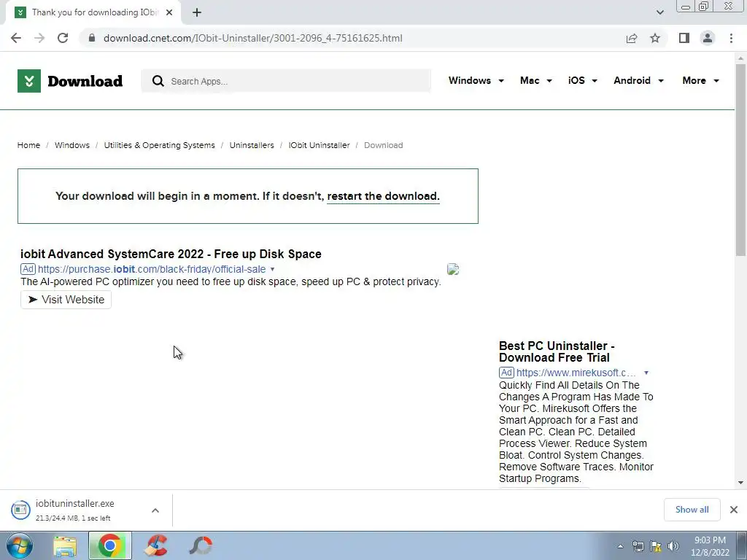Open the IObit Uninstaller breadcrumb
The image size is (747, 560).
click(319, 145)
